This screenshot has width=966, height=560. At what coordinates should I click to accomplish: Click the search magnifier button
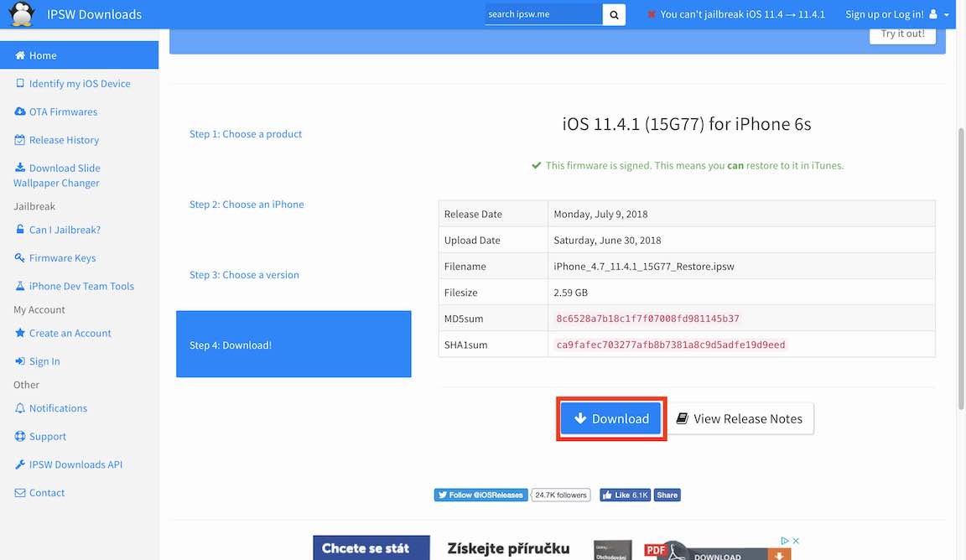tap(614, 14)
